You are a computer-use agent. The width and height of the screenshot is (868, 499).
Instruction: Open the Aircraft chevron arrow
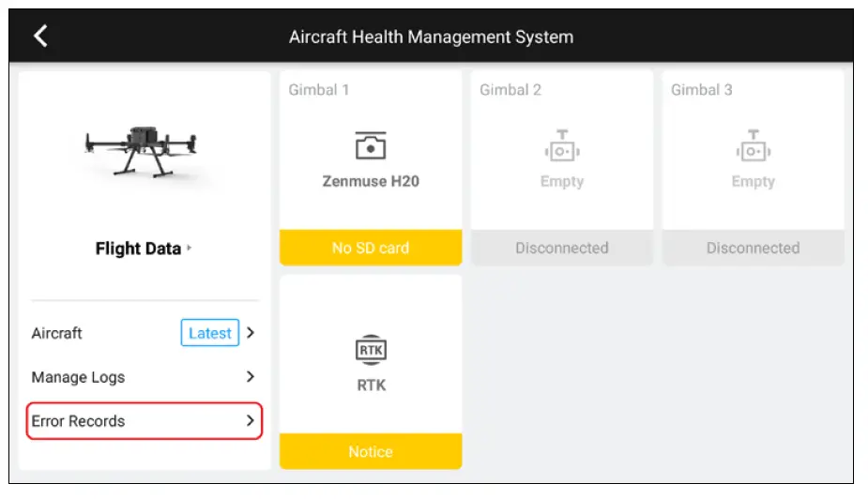click(251, 333)
